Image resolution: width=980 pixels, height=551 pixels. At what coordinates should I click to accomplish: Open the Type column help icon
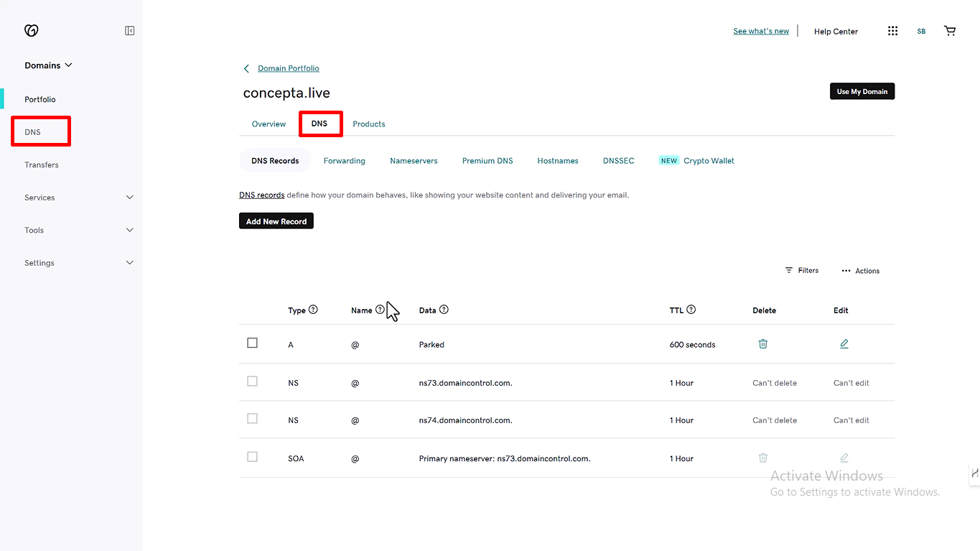tap(313, 310)
